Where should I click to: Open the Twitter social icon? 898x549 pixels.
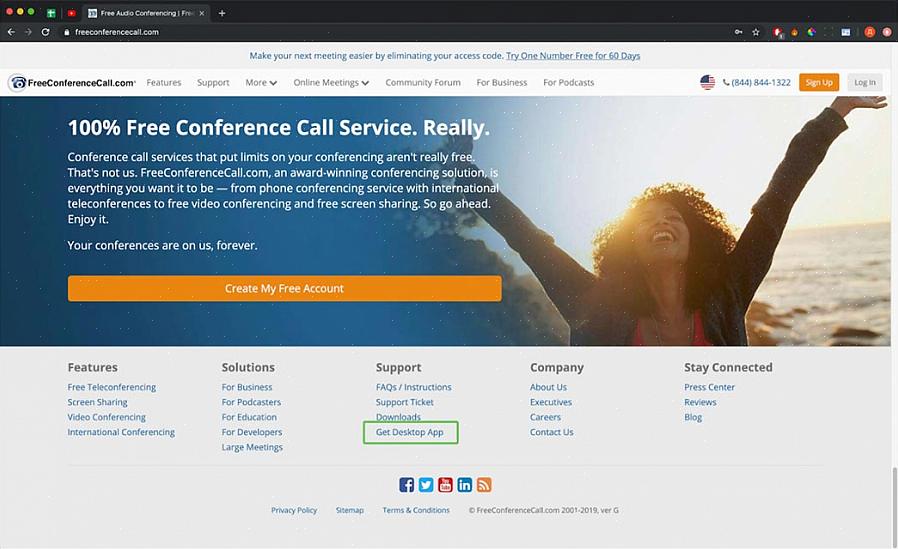point(426,485)
